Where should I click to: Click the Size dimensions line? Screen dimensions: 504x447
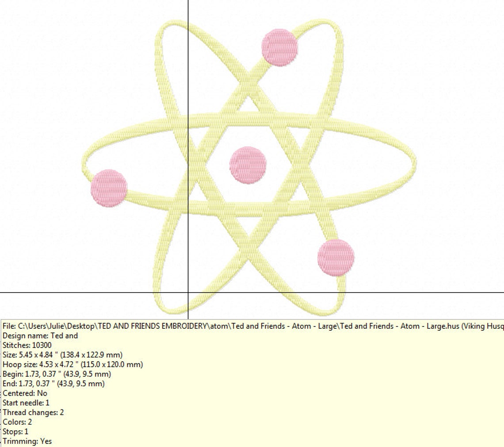coord(62,355)
